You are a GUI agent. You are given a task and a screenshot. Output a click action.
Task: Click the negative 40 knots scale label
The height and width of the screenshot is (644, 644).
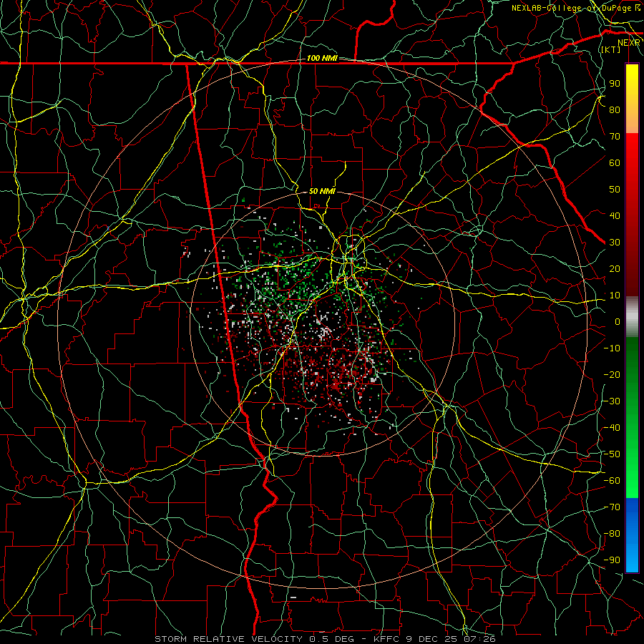612,428
